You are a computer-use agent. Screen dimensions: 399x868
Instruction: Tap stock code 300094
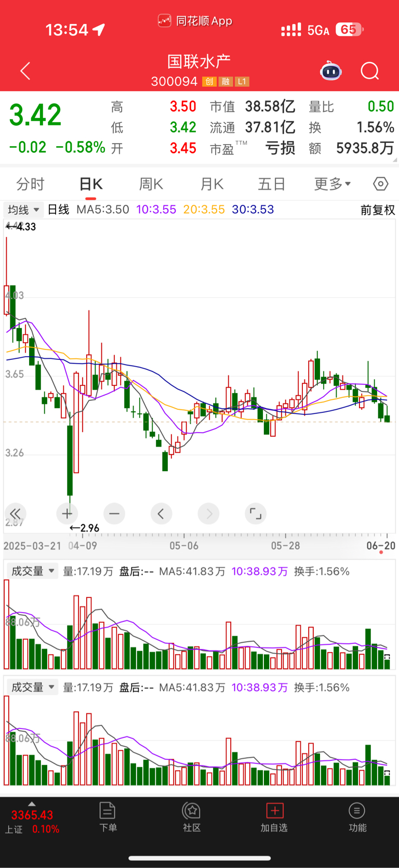click(x=174, y=82)
